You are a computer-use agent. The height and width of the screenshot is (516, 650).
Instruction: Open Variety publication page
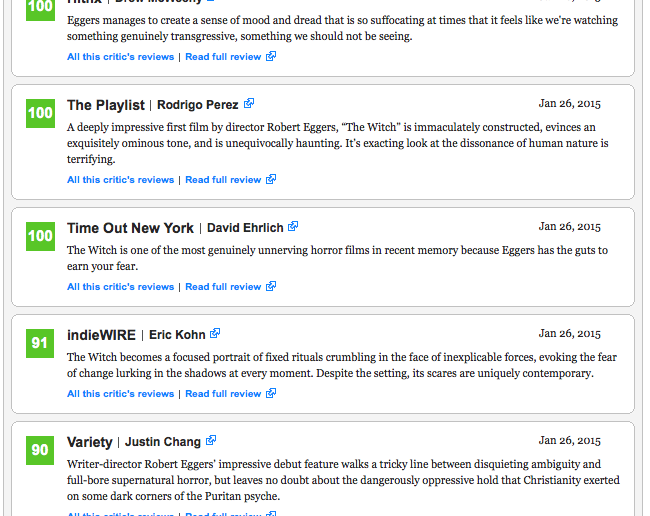click(x=90, y=442)
